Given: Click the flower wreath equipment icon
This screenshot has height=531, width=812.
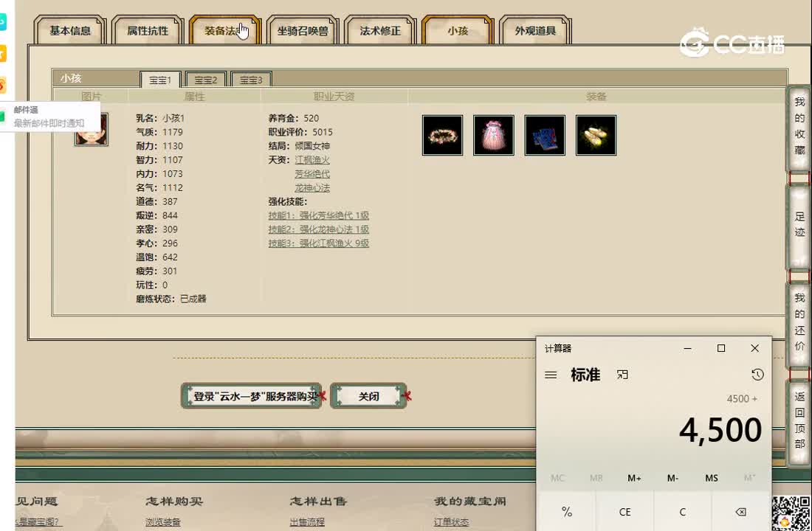Looking at the screenshot, I should click(x=442, y=135).
